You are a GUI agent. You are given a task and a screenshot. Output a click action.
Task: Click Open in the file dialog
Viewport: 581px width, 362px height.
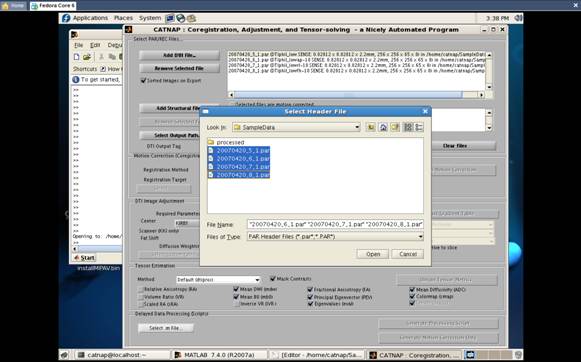[373, 254]
